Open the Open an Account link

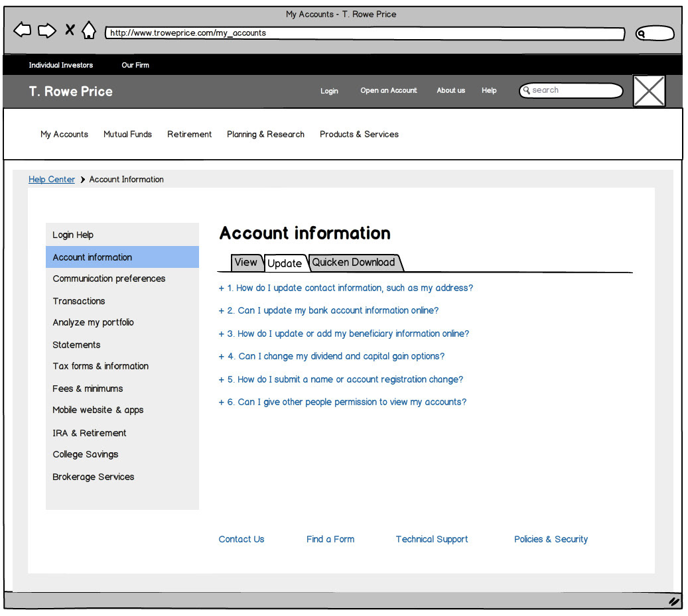point(389,90)
